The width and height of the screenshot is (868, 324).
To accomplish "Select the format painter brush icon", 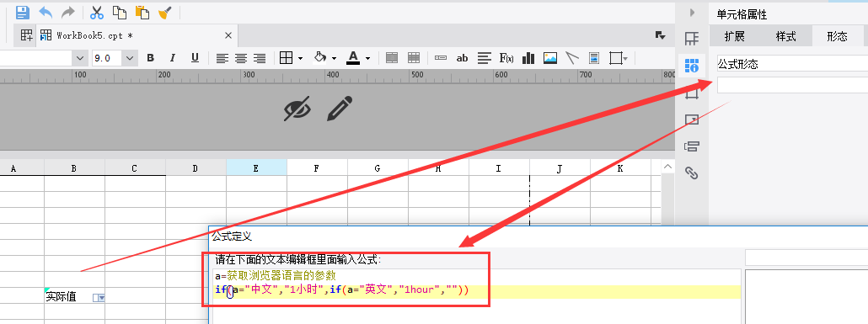I will point(164,12).
